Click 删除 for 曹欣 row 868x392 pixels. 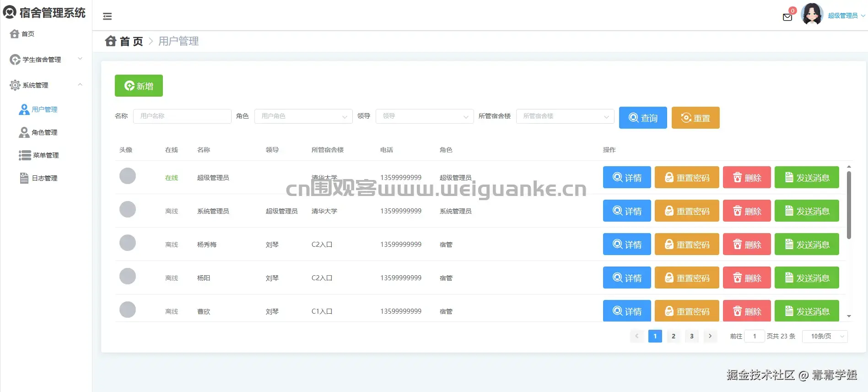coord(747,310)
